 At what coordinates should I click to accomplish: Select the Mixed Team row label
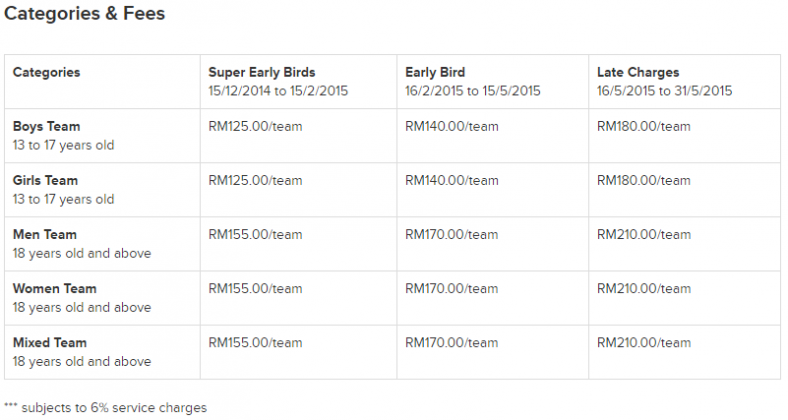pyautogui.click(x=50, y=343)
